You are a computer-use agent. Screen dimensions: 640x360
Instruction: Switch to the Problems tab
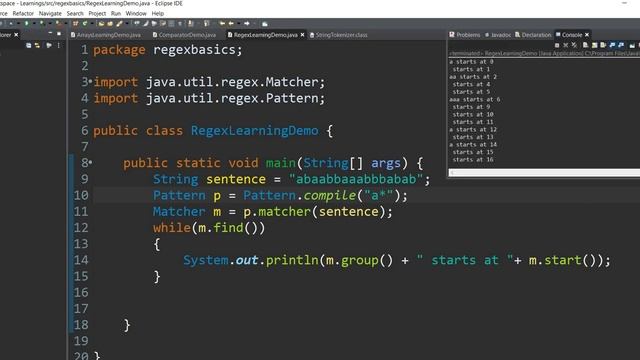[x=465, y=35]
